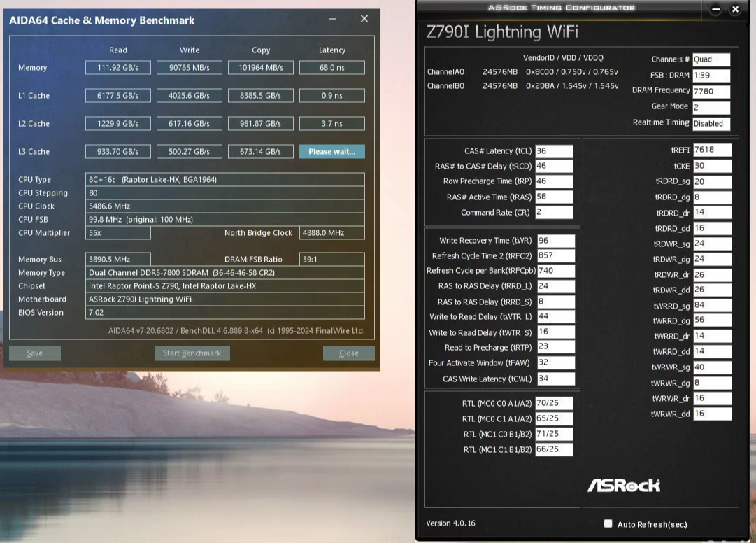This screenshot has height=543, width=756.
Task: Click the North Bridge Clock value 4888.0 MHz
Action: tap(332, 232)
